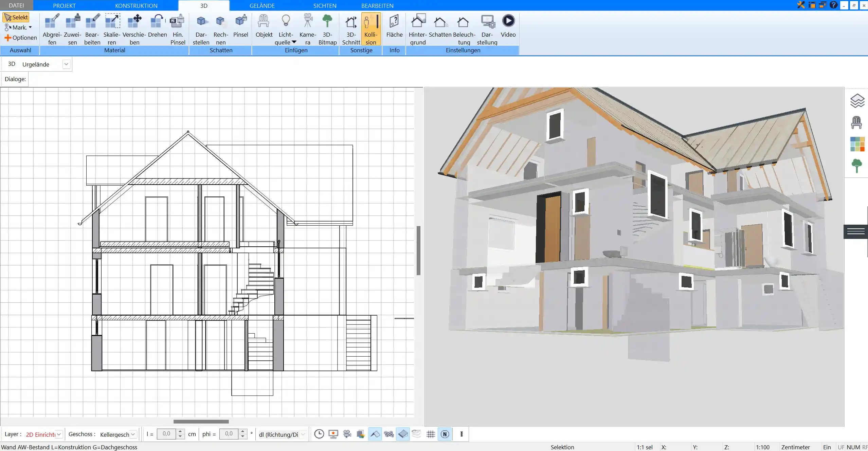Click the Rechnen shadow icon

221,29
